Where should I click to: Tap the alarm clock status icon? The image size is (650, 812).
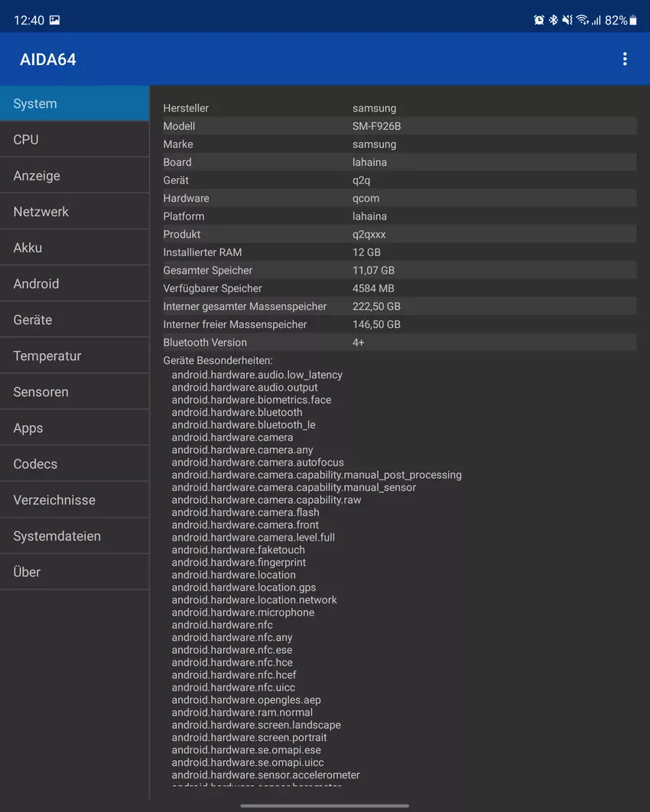[538, 21]
